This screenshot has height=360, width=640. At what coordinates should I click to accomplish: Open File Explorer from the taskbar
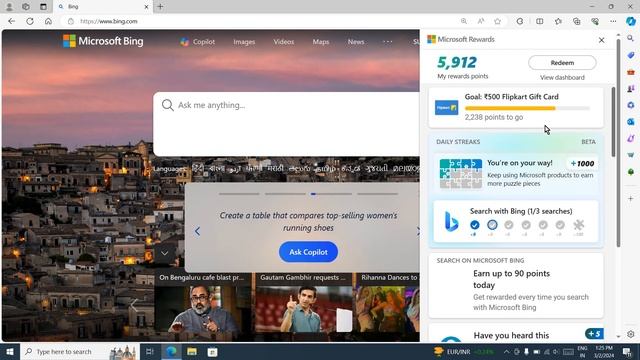click(192, 351)
